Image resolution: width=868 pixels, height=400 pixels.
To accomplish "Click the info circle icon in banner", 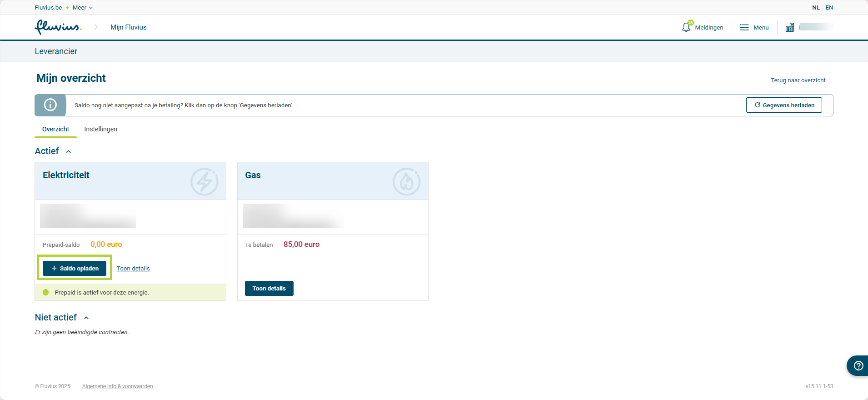I will (50, 105).
